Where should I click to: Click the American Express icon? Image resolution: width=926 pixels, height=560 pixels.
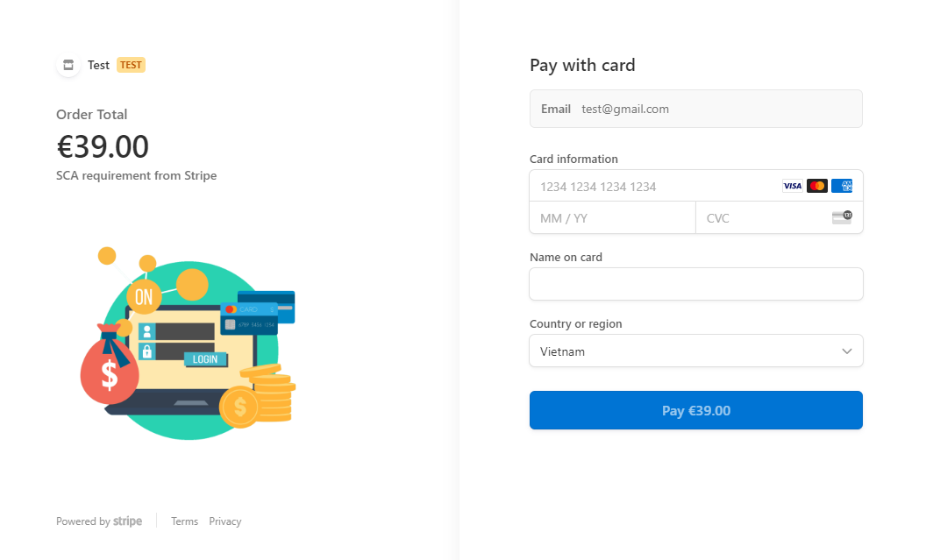coord(842,186)
